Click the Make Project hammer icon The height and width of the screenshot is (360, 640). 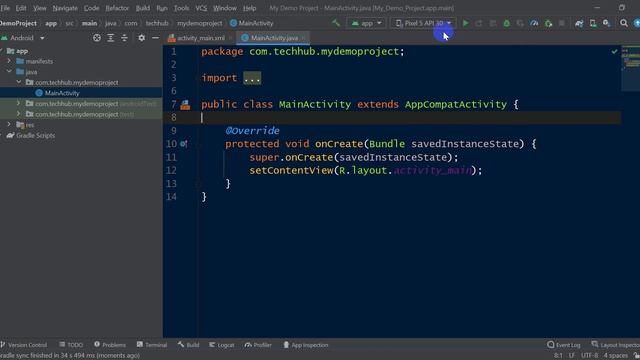[x=336, y=23]
